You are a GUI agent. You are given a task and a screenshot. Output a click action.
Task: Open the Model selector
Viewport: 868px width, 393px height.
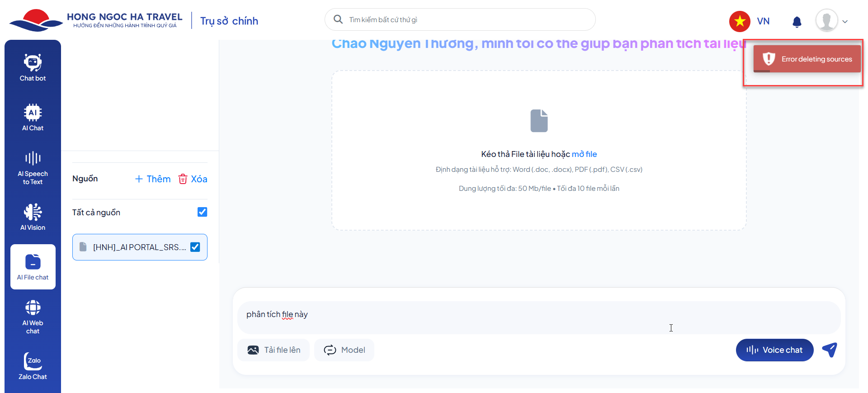coord(344,350)
